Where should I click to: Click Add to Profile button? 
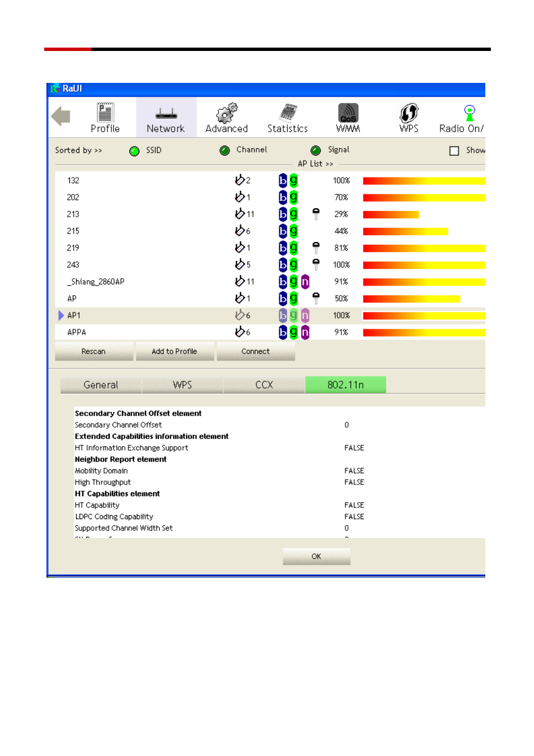(175, 351)
